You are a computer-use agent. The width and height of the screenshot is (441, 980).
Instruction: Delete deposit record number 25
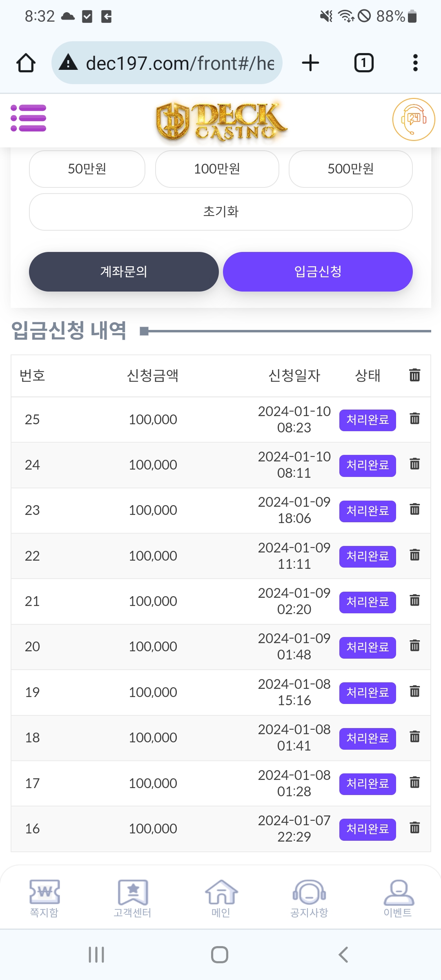click(414, 419)
